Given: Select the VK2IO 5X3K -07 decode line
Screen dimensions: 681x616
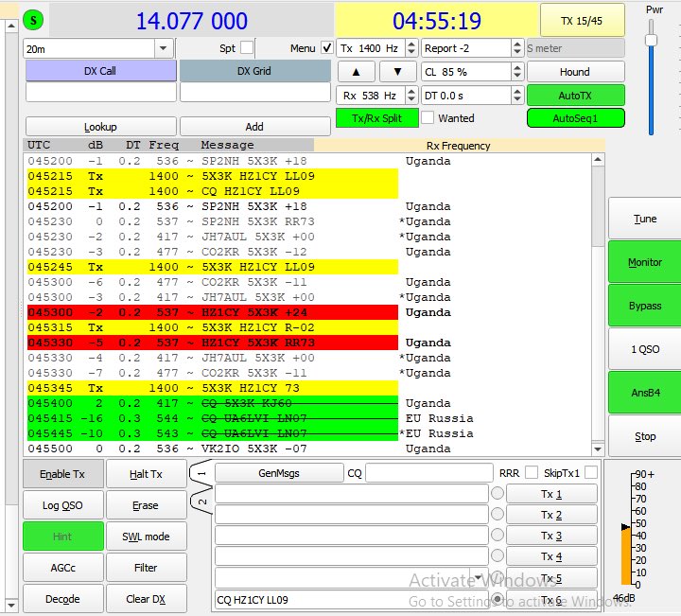Looking at the screenshot, I should point(307,449).
